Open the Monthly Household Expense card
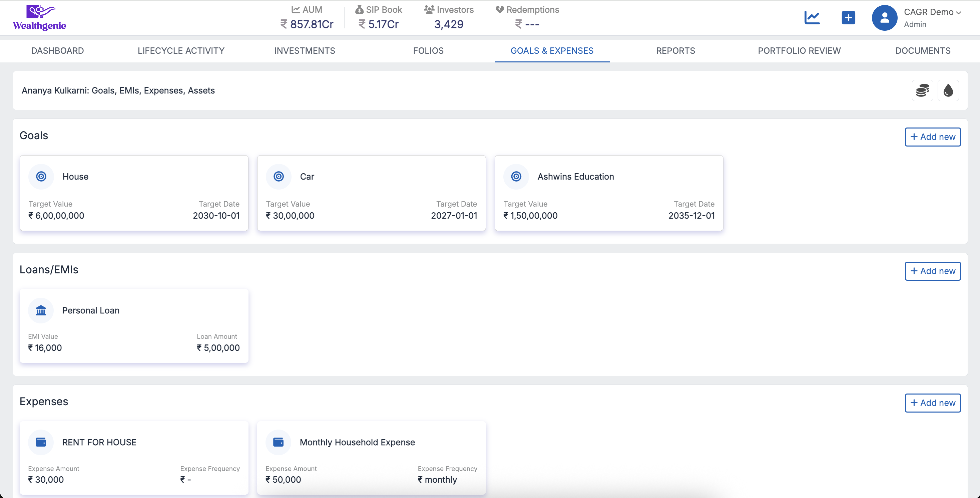Image resolution: width=980 pixels, height=498 pixels. (371, 458)
